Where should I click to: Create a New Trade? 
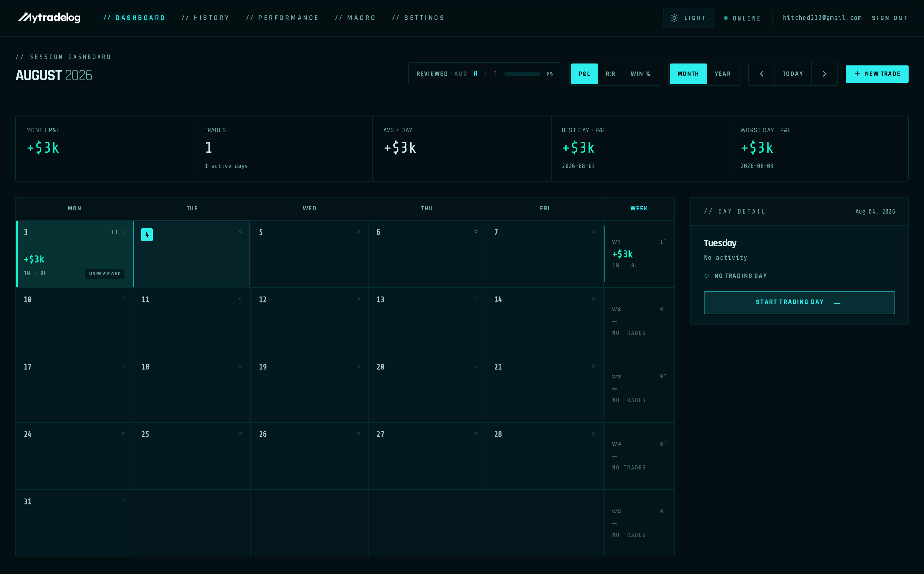pyautogui.click(x=877, y=74)
